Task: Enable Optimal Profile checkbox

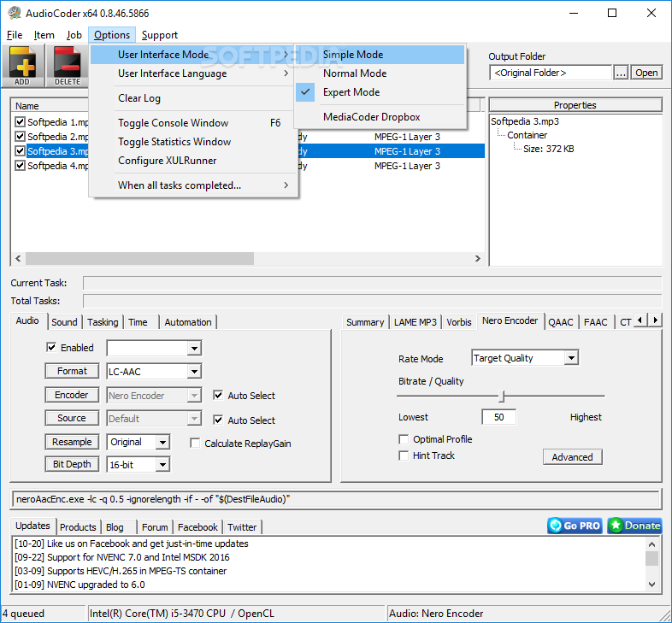Action: click(x=404, y=439)
